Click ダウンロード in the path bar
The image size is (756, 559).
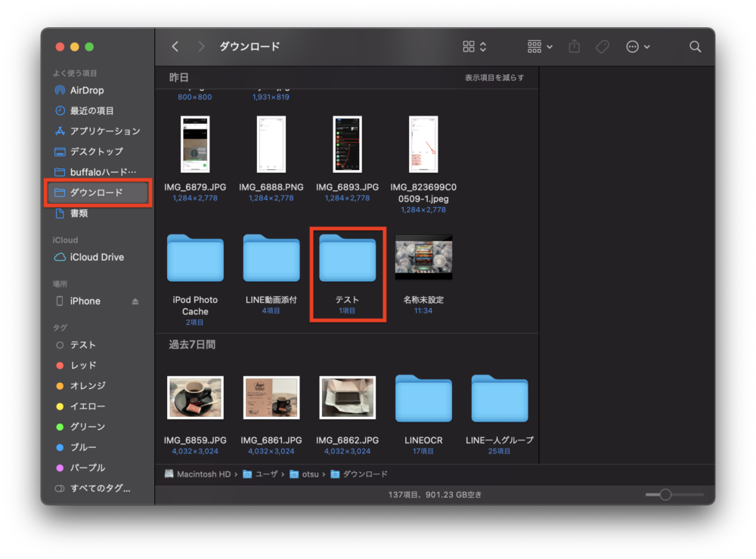(359, 474)
